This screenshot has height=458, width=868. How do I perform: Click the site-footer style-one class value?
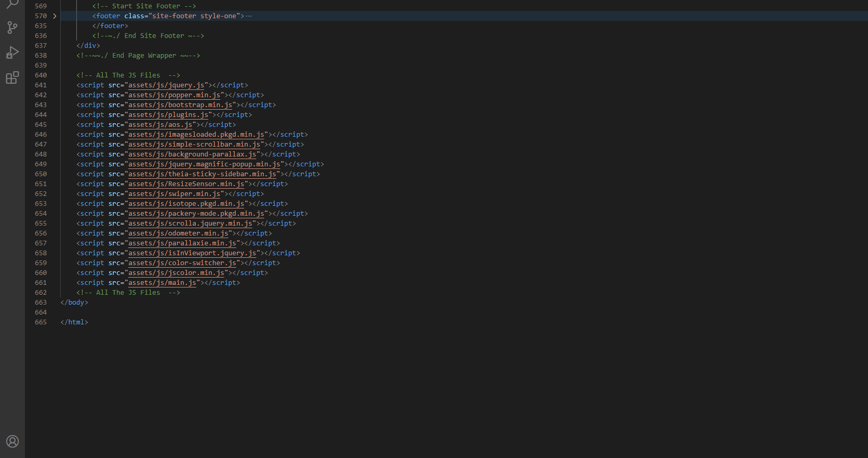194,16
